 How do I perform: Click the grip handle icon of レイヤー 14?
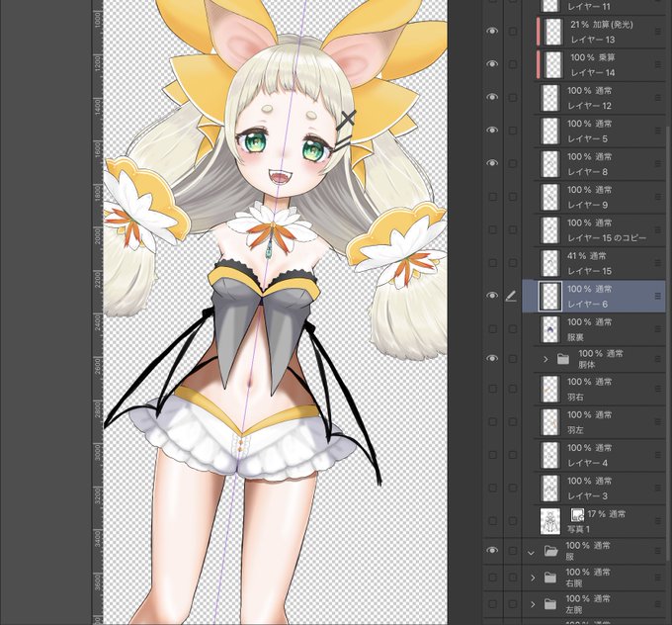pyautogui.click(x=658, y=64)
